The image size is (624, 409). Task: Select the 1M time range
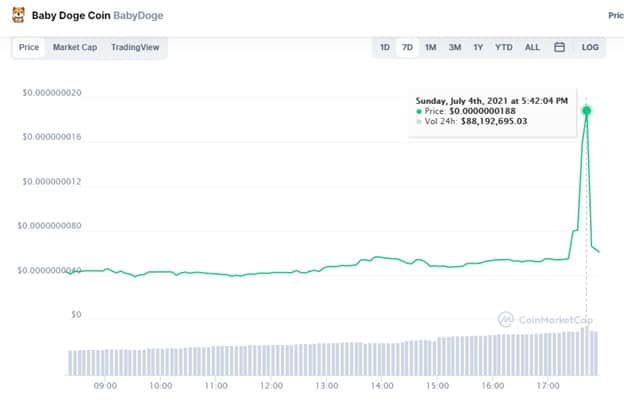(x=431, y=47)
